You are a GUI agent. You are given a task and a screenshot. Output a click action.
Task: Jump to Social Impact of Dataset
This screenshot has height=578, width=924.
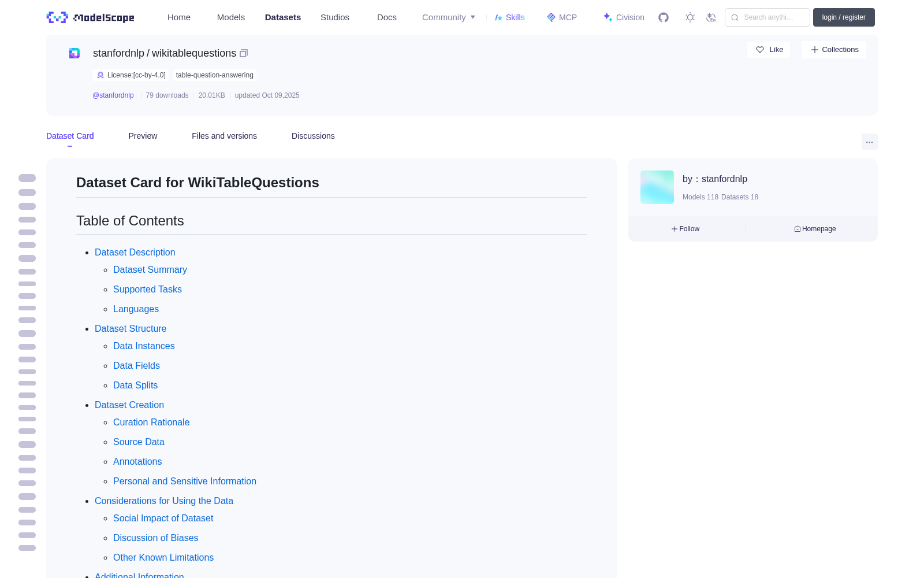[x=163, y=518]
